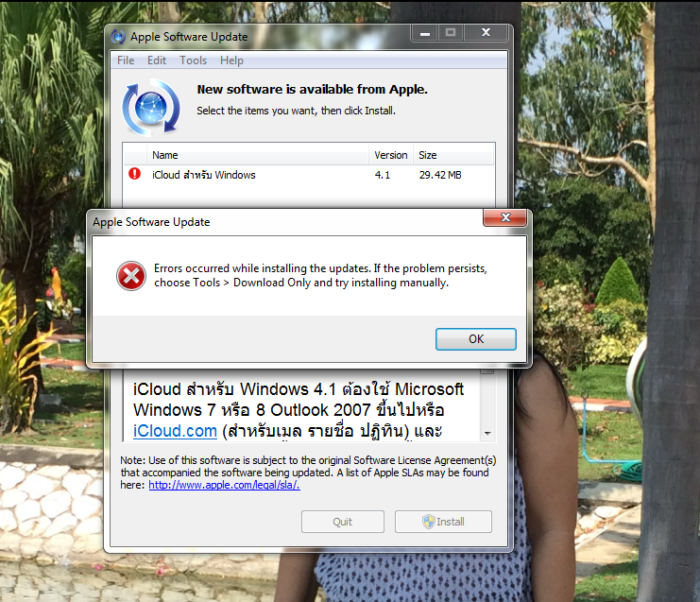Close the main Apple Software Update window
The image size is (700, 602).
486,32
